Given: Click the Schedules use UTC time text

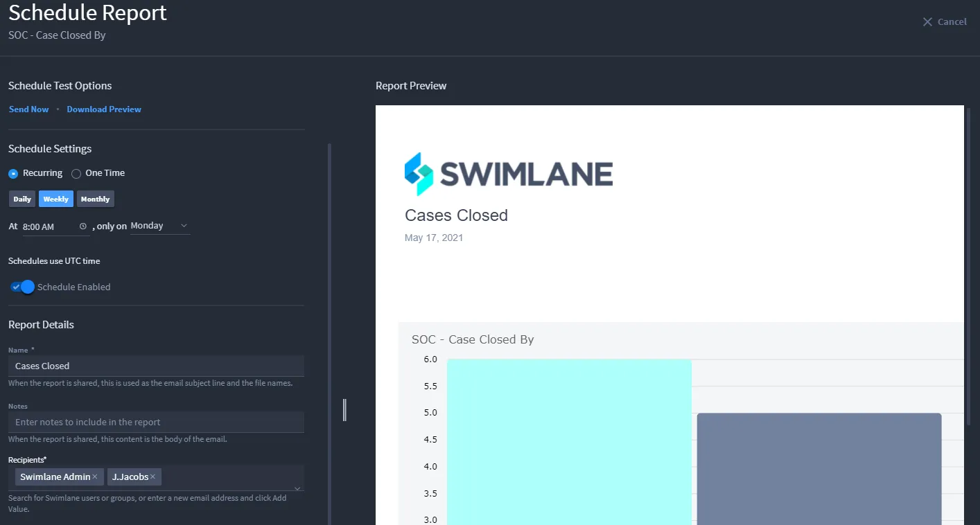Looking at the screenshot, I should (x=54, y=261).
